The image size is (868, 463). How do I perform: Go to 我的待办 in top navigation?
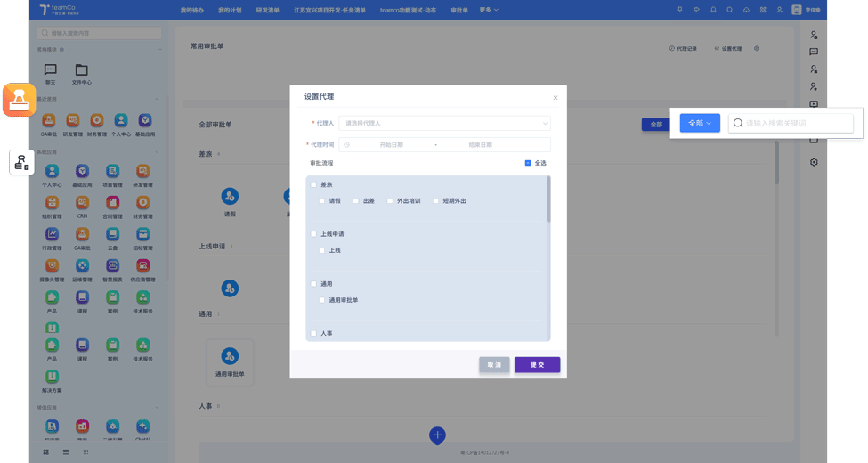(x=191, y=11)
